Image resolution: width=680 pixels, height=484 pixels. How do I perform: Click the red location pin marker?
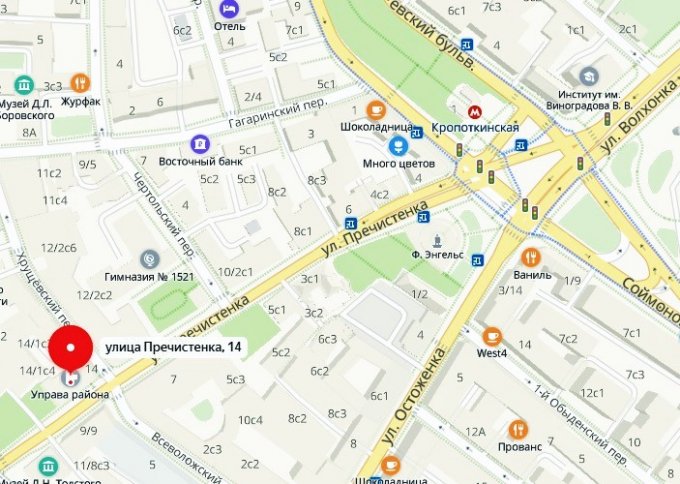71,348
